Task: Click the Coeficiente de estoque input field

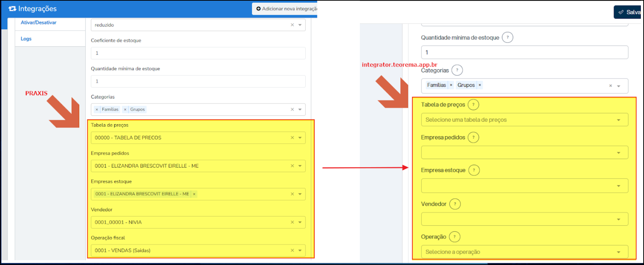Action: (198, 53)
